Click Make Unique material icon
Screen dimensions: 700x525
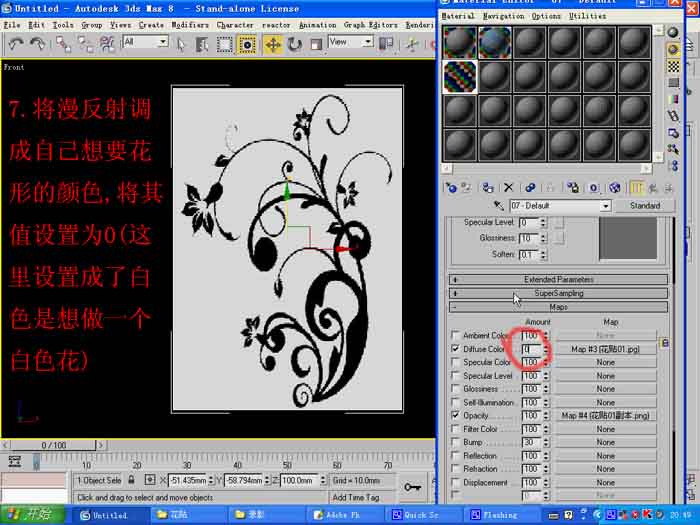(x=530, y=188)
